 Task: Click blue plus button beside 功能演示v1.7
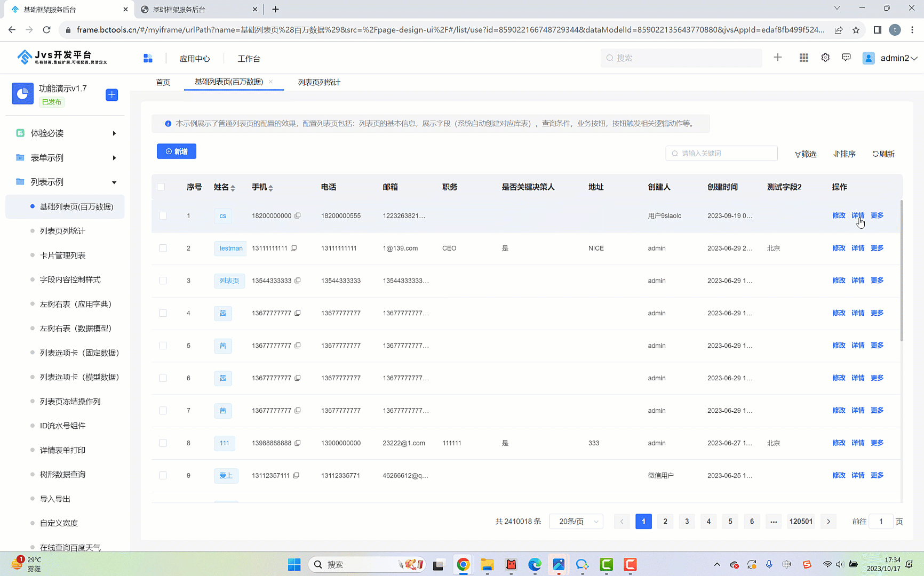click(x=112, y=95)
